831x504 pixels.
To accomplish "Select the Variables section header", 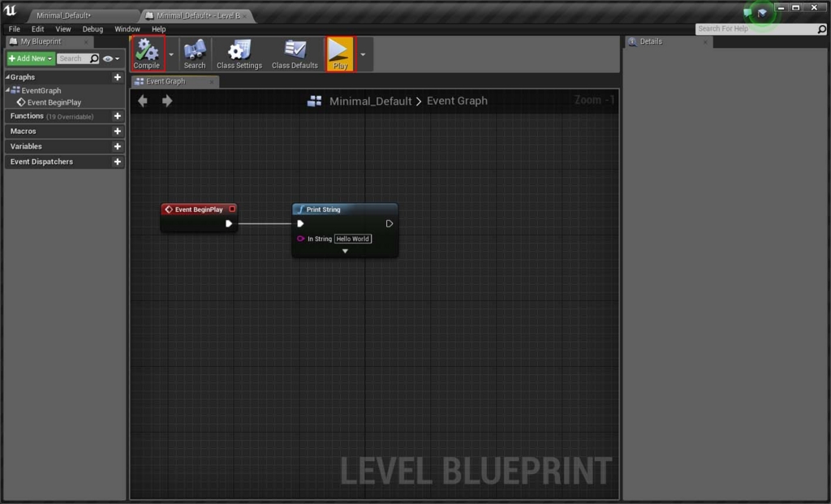I will [x=65, y=147].
